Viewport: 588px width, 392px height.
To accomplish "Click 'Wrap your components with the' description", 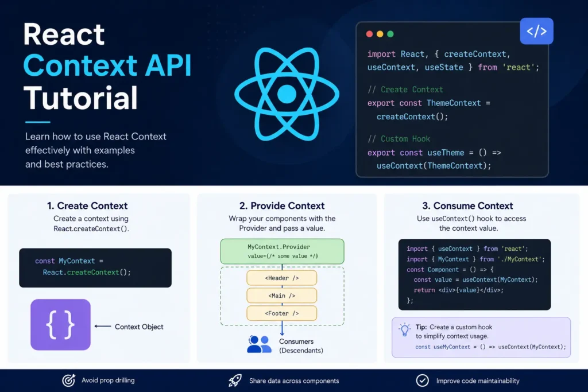I will pyautogui.click(x=282, y=219).
